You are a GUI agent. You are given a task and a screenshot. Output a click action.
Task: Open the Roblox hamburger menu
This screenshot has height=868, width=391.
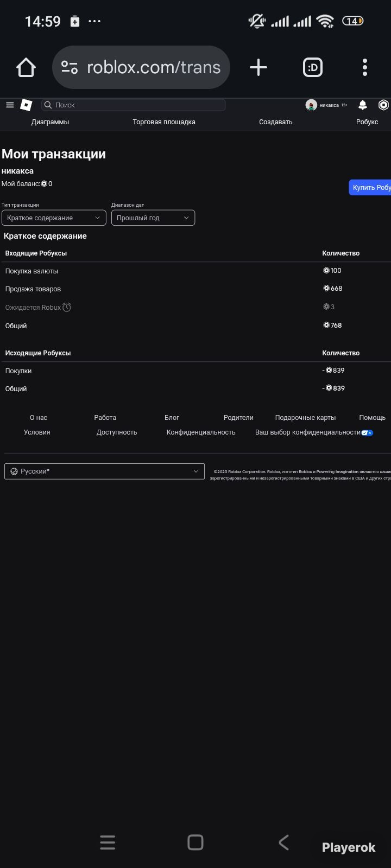[x=10, y=105]
